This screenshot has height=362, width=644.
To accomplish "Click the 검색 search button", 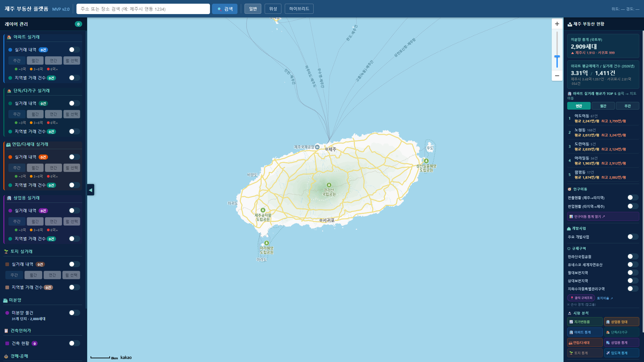I will point(225,9).
